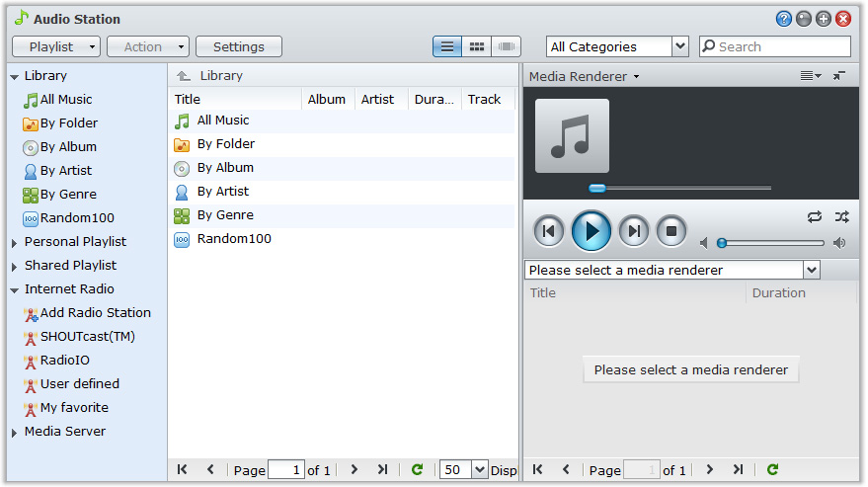Go to first page in library pager

click(x=182, y=470)
